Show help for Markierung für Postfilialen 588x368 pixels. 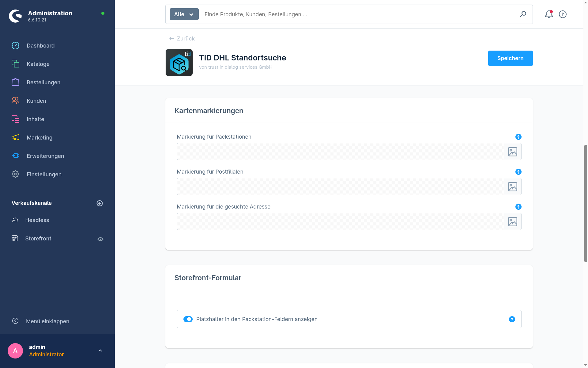pyautogui.click(x=518, y=172)
